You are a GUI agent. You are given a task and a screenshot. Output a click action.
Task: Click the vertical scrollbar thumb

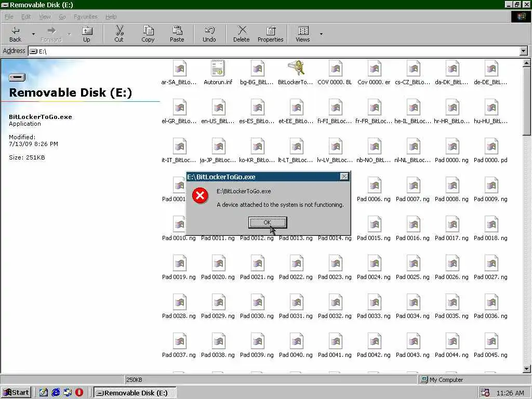click(527, 101)
